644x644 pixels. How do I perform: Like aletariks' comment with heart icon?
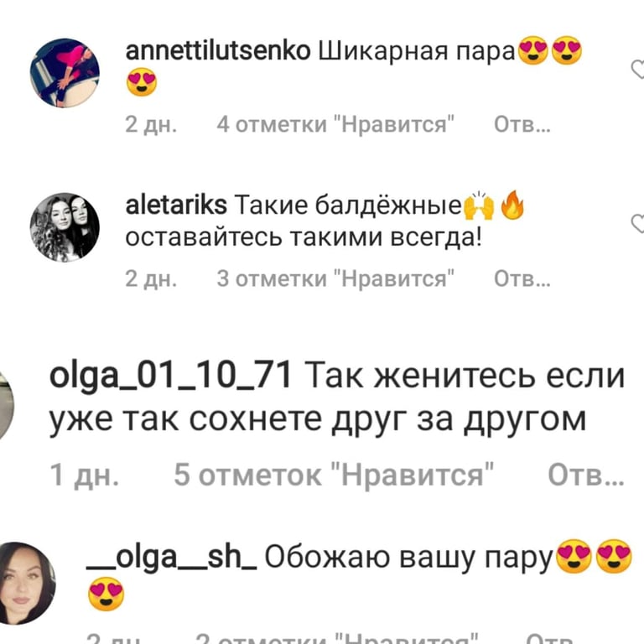pos(638,223)
